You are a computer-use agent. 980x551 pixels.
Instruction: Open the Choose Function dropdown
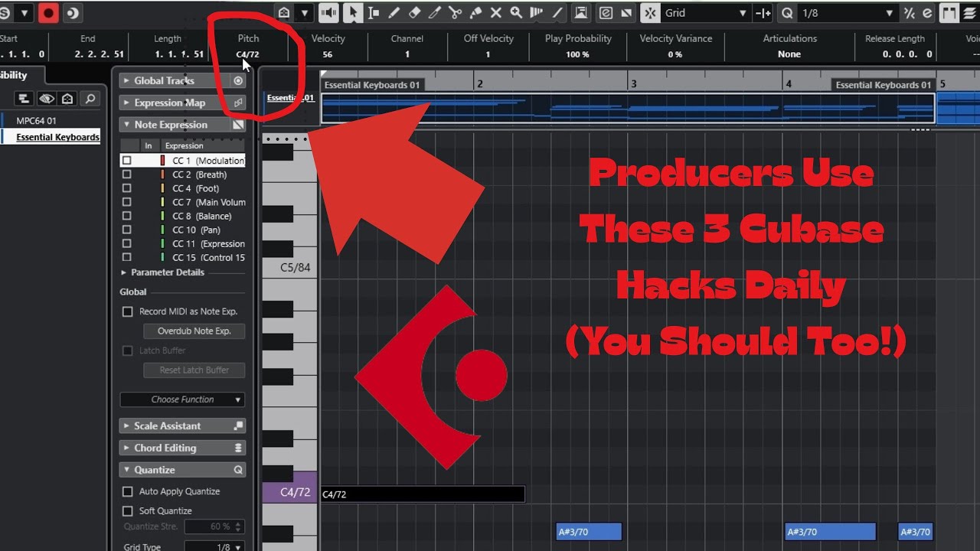pyautogui.click(x=182, y=399)
